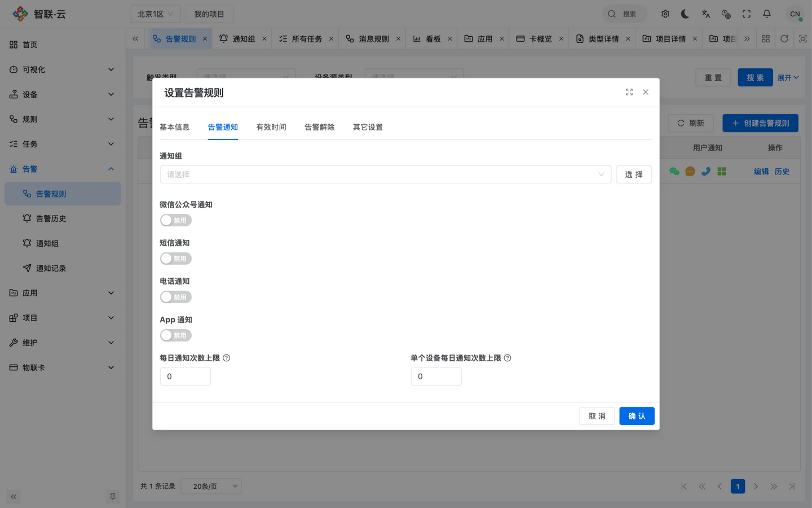Refresh the page tab with reload icon
812x508 pixels.
[x=784, y=39]
